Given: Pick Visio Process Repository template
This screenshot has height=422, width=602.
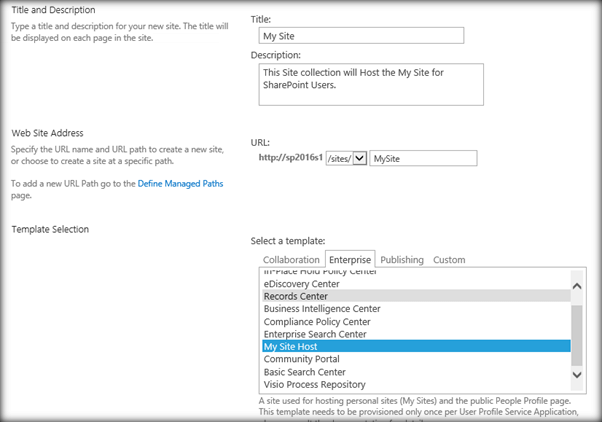Looking at the screenshot, I should coord(314,384).
